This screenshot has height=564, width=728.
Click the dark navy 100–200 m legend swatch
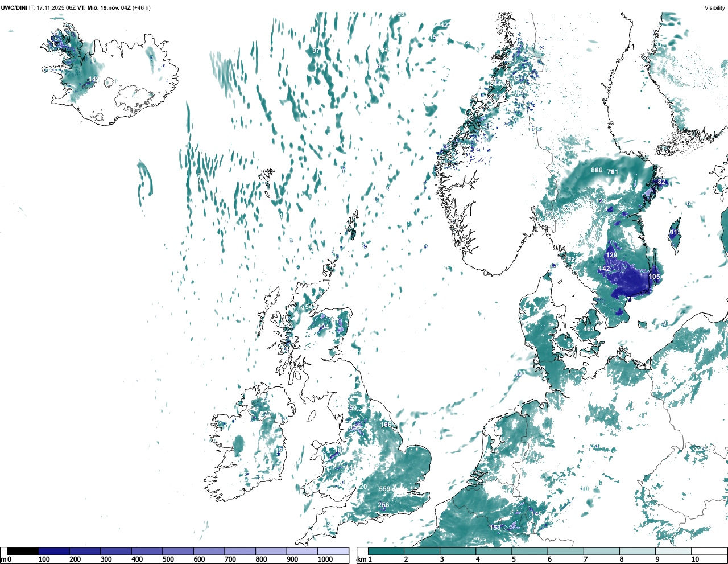54,551
